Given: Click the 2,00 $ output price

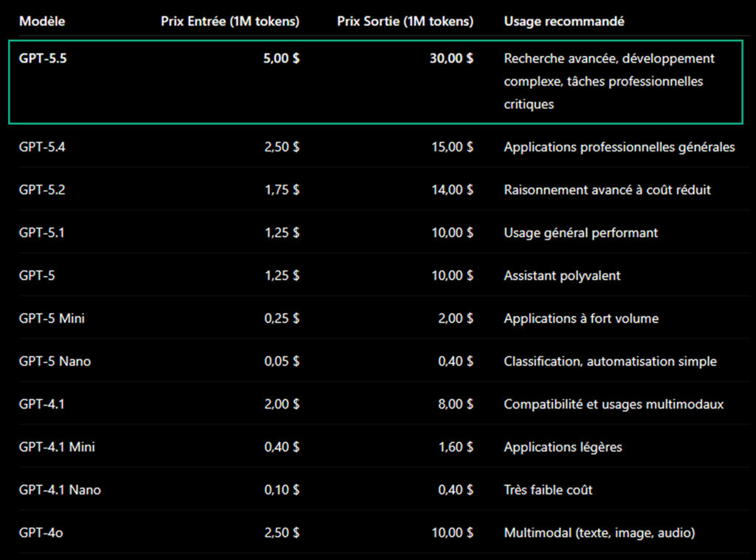Looking at the screenshot, I should coord(456,318).
